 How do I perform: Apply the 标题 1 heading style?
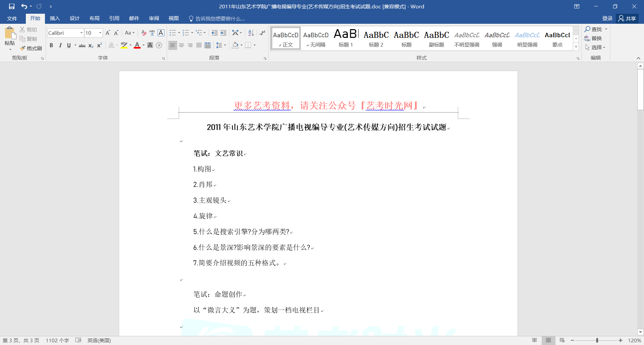[346, 38]
